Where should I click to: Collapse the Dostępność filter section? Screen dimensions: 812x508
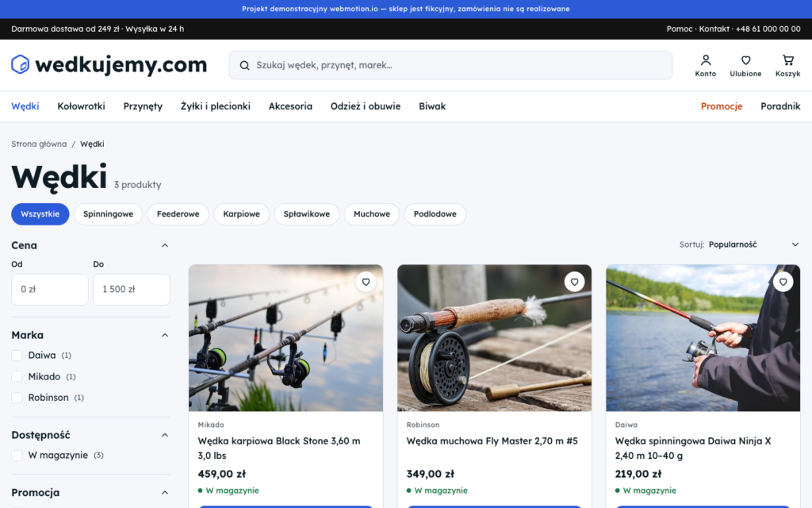[x=165, y=435]
